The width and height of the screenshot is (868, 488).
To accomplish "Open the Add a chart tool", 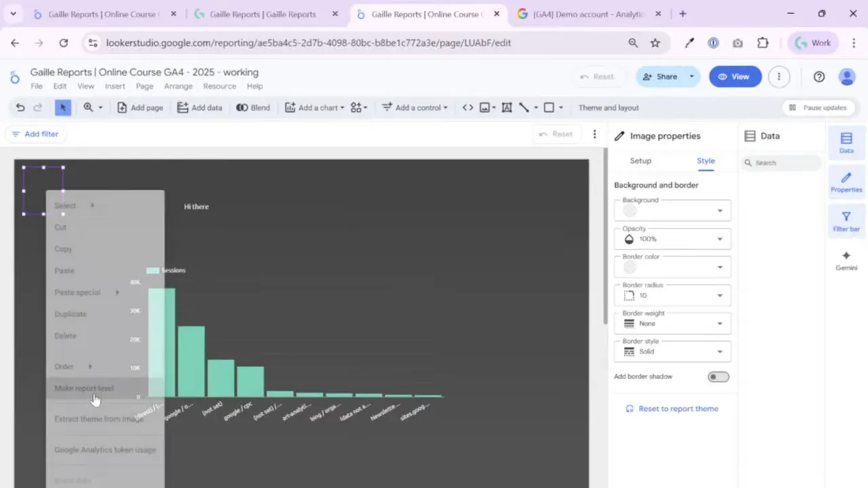I will coord(316,107).
